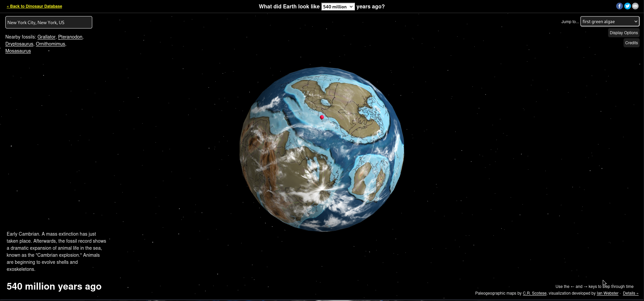Screen dimensions: 644x301
Task: Visit the Ian Webster link
Action: point(607,293)
